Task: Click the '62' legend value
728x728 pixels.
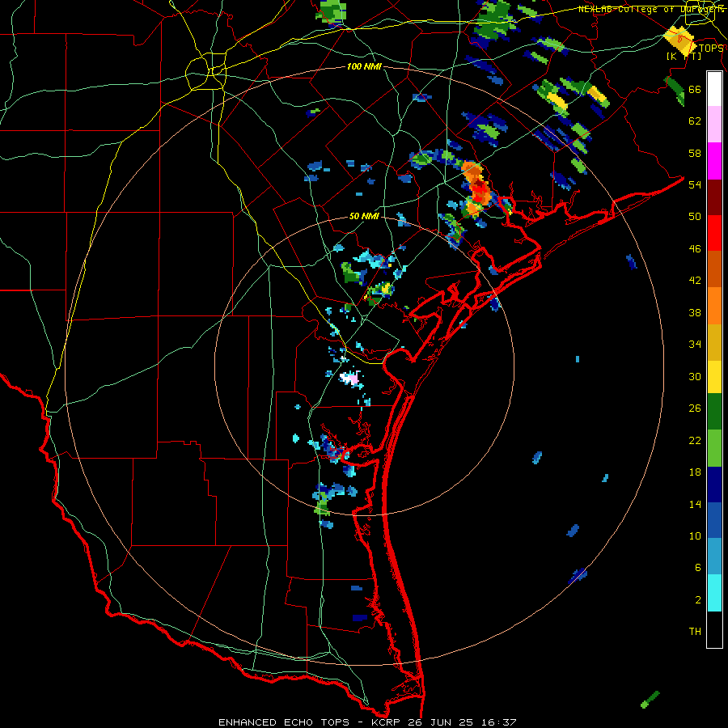Action: (695, 121)
